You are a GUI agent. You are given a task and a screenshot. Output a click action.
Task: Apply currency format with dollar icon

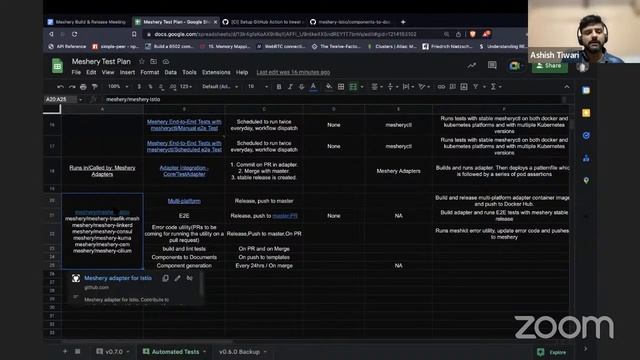(139, 87)
